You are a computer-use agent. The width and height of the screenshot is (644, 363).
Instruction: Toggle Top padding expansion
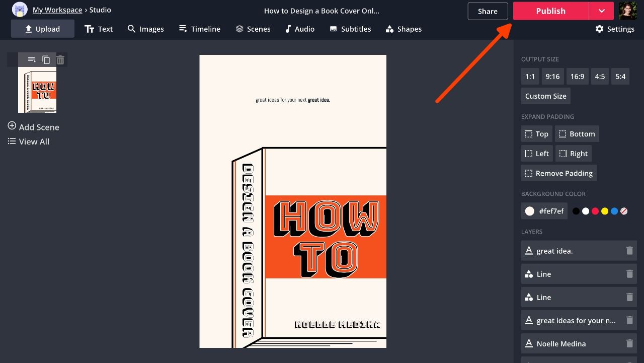536,134
